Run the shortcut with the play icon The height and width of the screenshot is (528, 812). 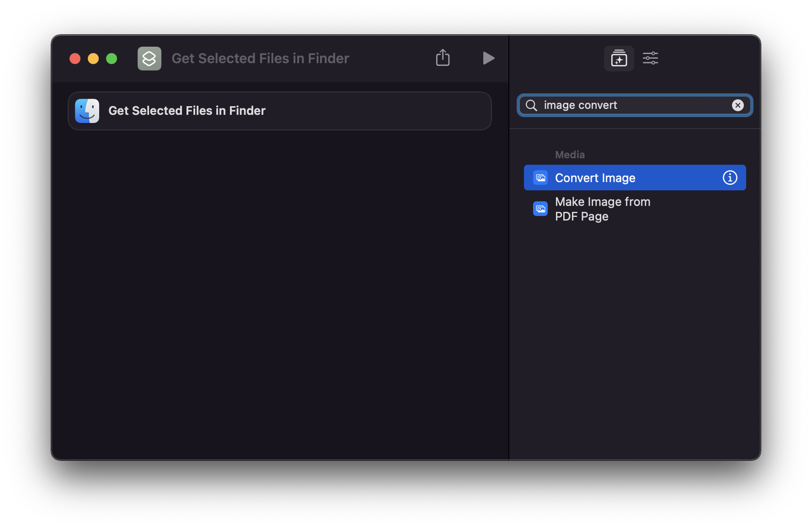(488, 58)
